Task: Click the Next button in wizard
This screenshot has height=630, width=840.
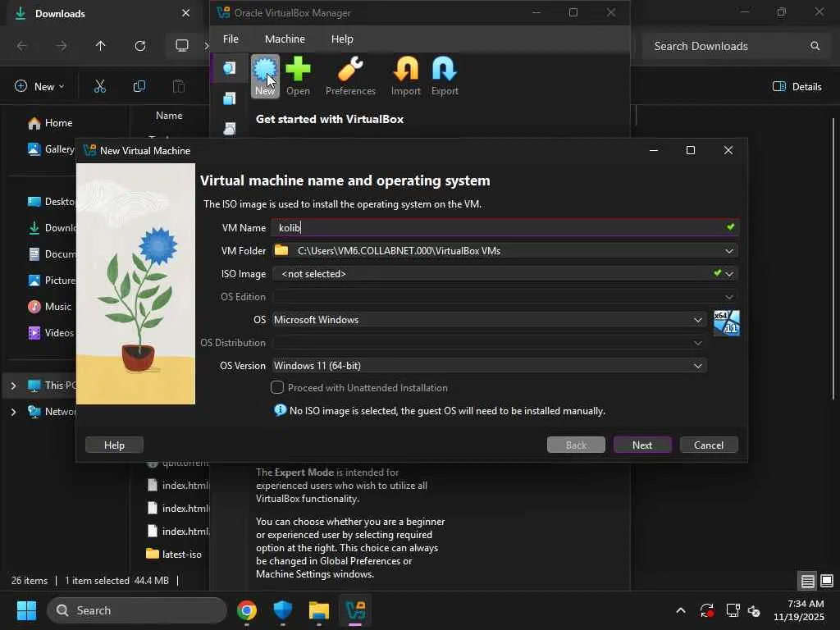Action: tap(642, 445)
